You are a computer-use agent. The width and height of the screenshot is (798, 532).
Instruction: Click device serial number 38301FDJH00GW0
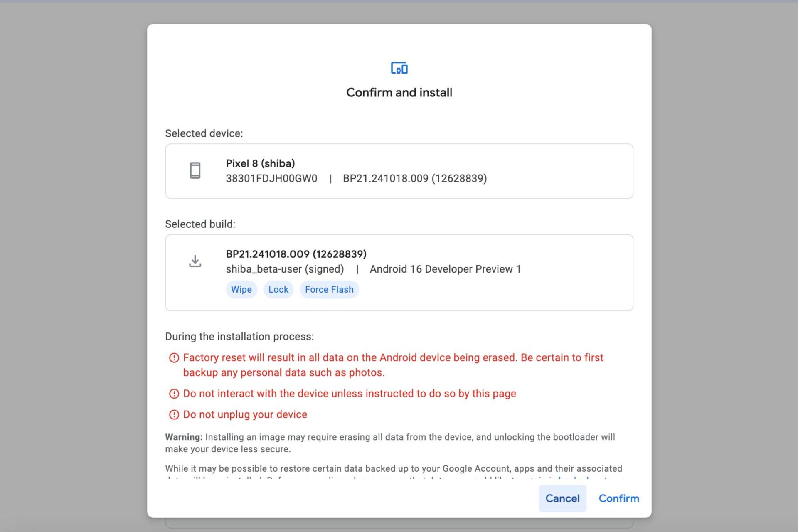coord(271,179)
